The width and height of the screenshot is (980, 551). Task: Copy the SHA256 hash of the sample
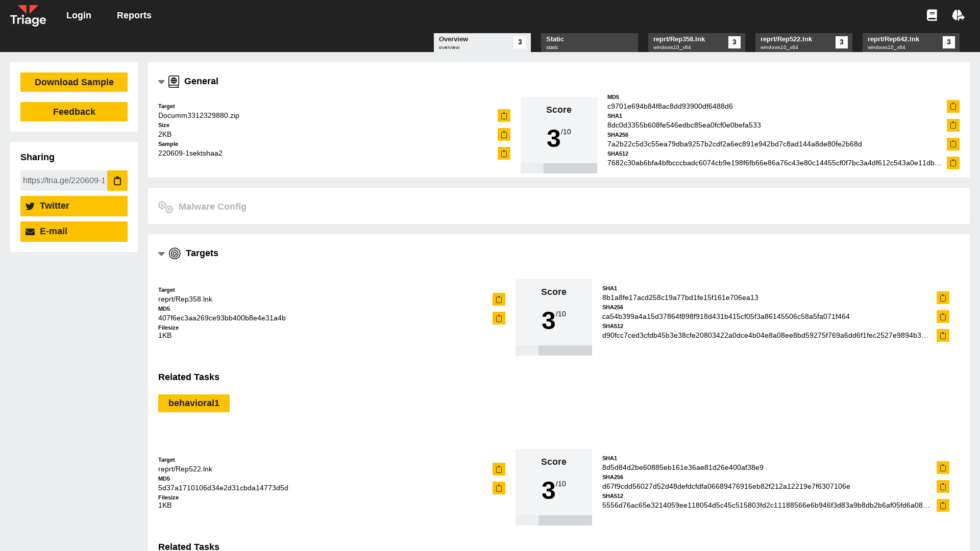click(953, 144)
